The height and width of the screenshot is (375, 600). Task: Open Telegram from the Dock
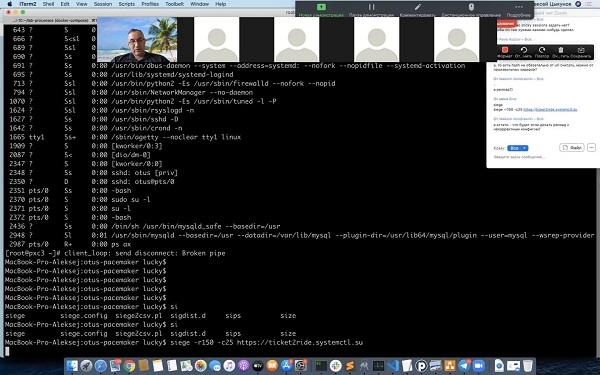[464, 365]
